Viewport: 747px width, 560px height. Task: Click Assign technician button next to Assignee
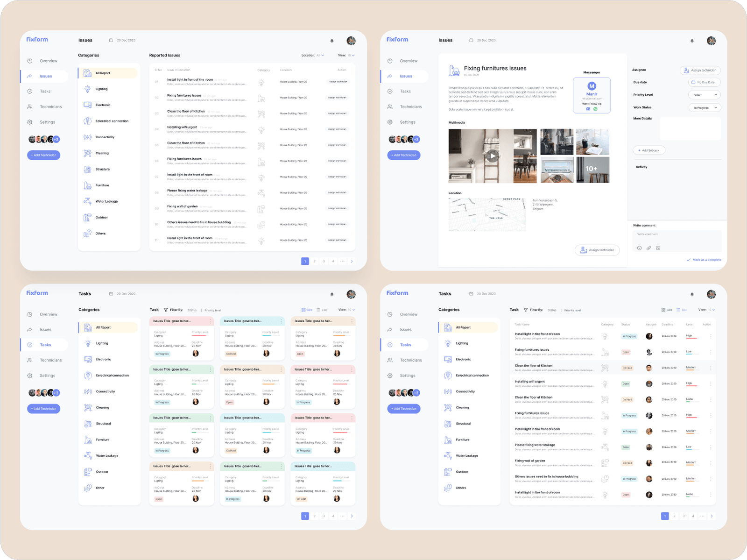(700, 70)
